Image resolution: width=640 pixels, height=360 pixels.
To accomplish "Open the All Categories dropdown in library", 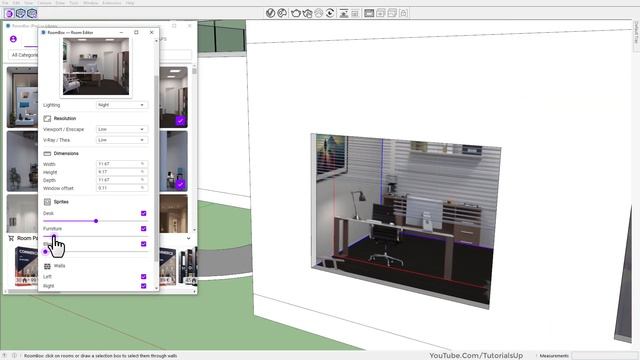I will 23,55.
